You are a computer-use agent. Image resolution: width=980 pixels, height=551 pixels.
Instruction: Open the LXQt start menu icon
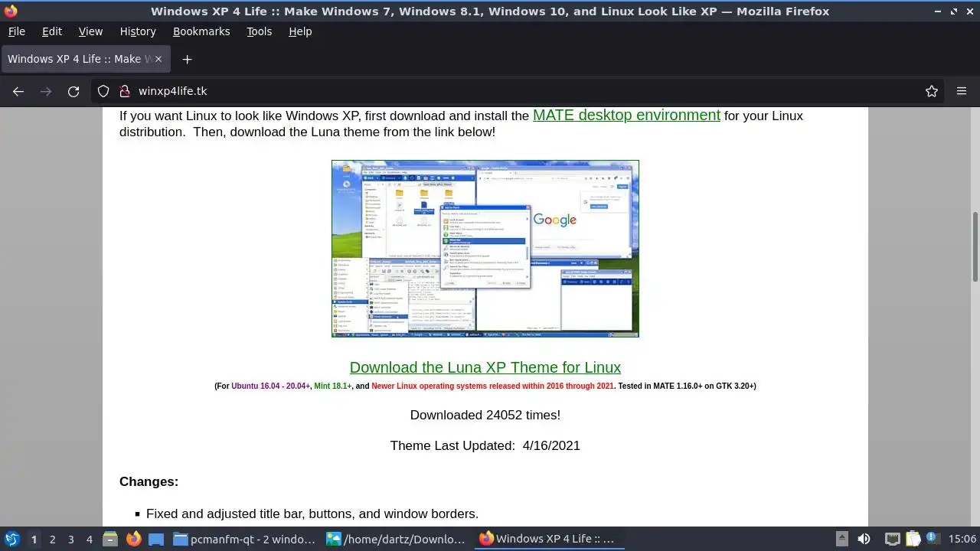click(x=11, y=539)
